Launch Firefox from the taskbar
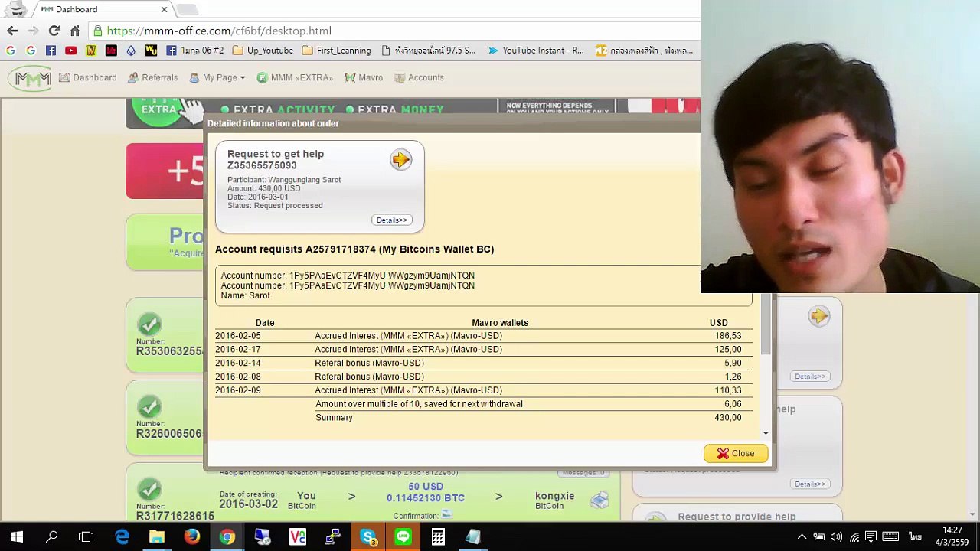 tap(192, 537)
